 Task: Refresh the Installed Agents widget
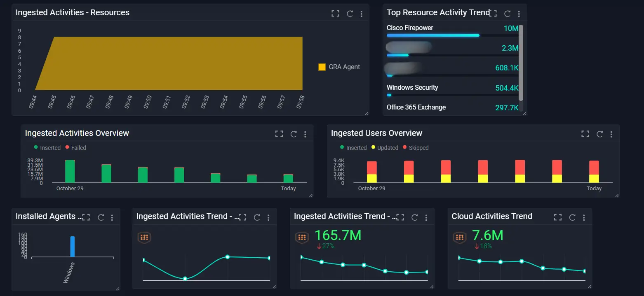coord(101,217)
